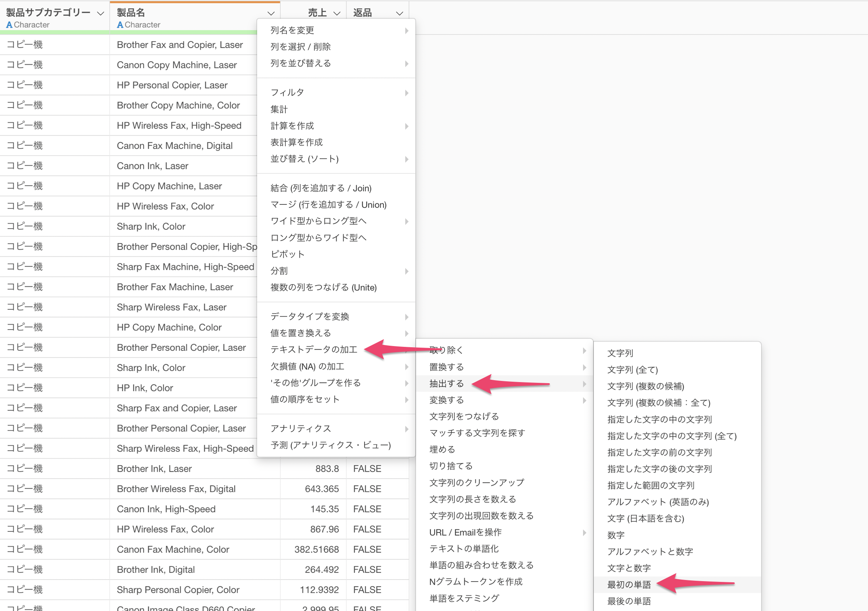Open the 置換する submenu

click(x=504, y=367)
